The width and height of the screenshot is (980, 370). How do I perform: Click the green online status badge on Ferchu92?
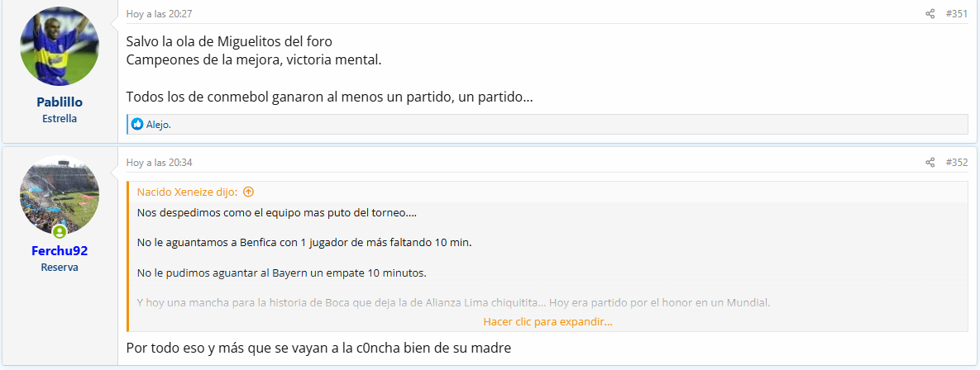tap(60, 232)
